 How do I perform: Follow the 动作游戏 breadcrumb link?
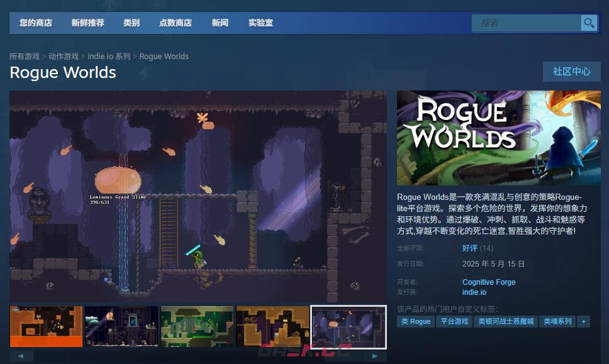tap(64, 57)
